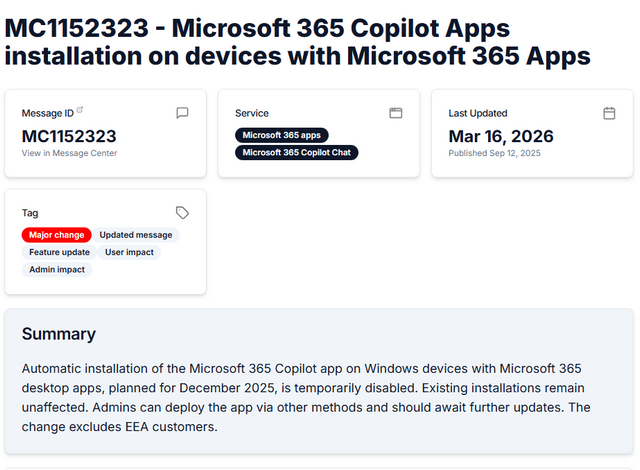
Task: Click the external link icon beside Message ID
Action: (x=80, y=110)
